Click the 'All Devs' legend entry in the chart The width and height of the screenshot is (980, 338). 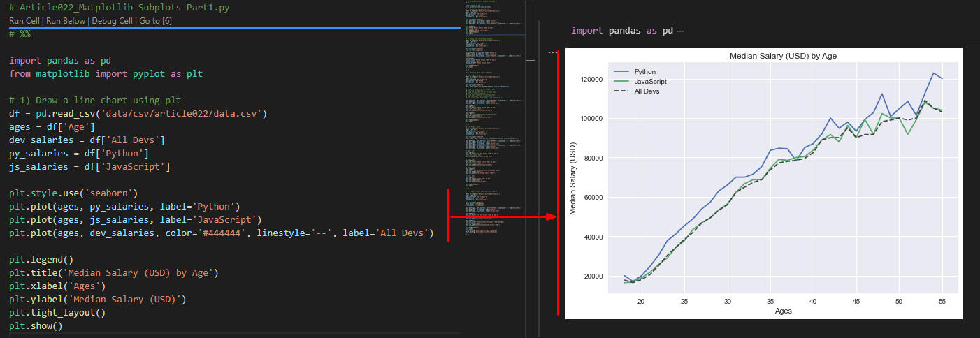click(636, 91)
